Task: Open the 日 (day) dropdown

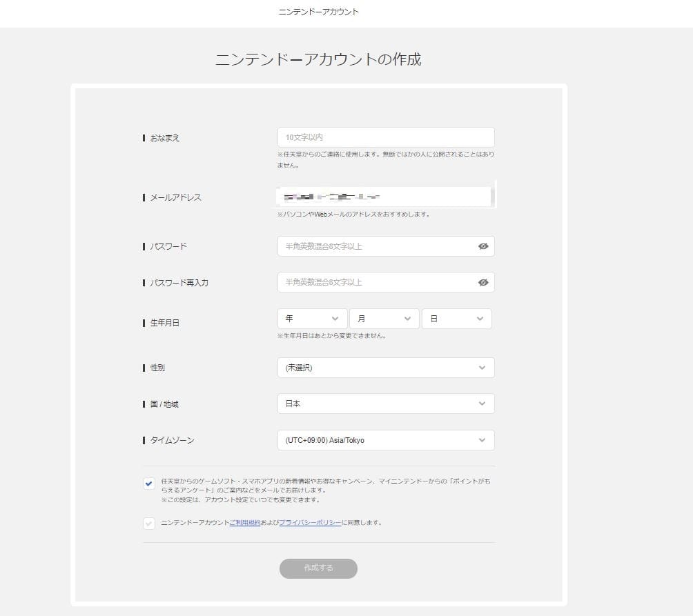Action: tap(456, 318)
